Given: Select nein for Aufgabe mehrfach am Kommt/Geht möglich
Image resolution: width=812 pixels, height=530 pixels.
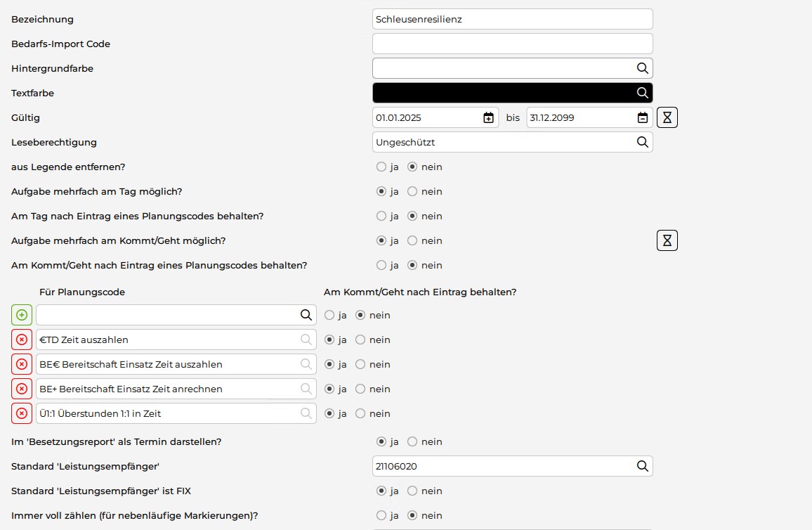Looking at the screenshot, I should tap(412, 240).
